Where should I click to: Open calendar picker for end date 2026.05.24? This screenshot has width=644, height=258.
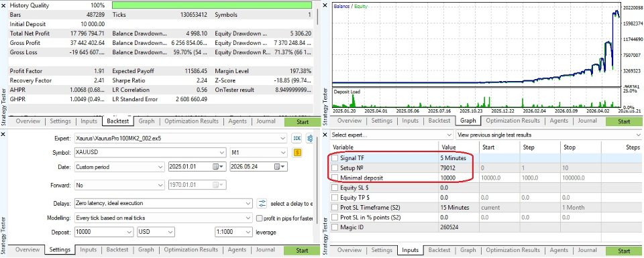280,167
